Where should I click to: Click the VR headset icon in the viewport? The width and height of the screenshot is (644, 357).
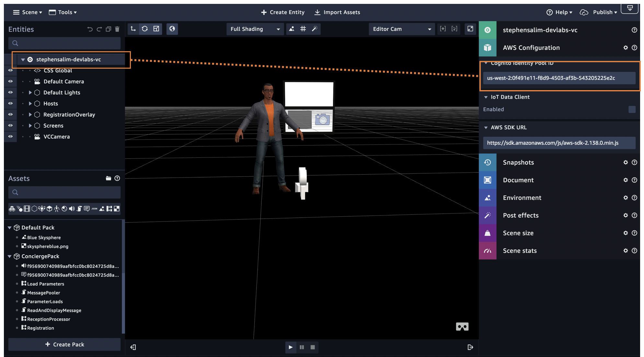(462, 327)
